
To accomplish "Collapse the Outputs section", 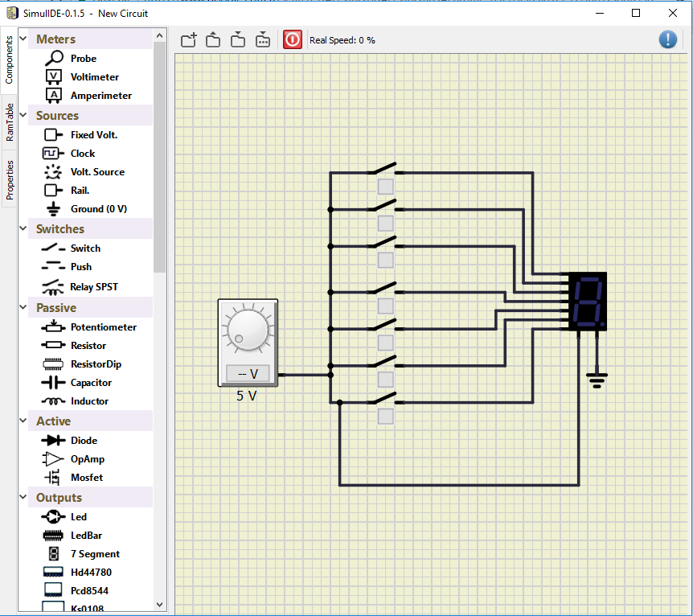I will pos(22,498).
